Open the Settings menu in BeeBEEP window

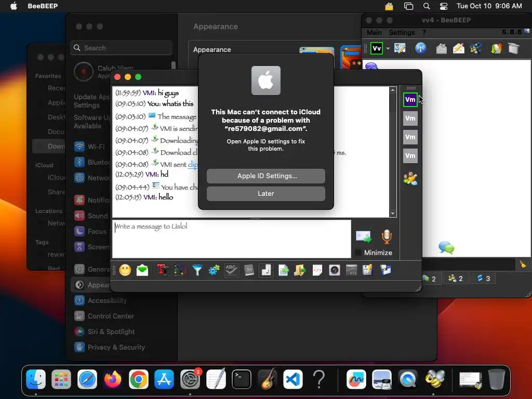pyautogui.click(x=402, y=33)
